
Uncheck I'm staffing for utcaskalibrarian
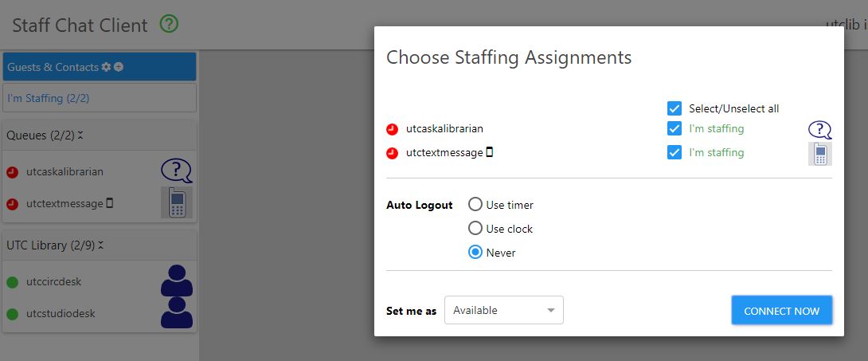coord(674,128)
